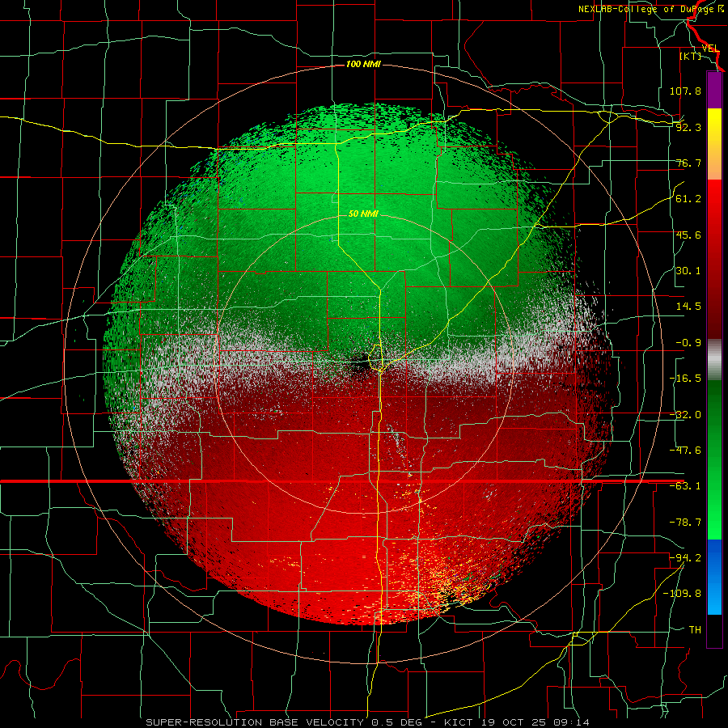Image resolution: width=728 pixels, height=728 pixels.
Task: Select the -109.8 velocity scale value
Action: tap(682, 594)
